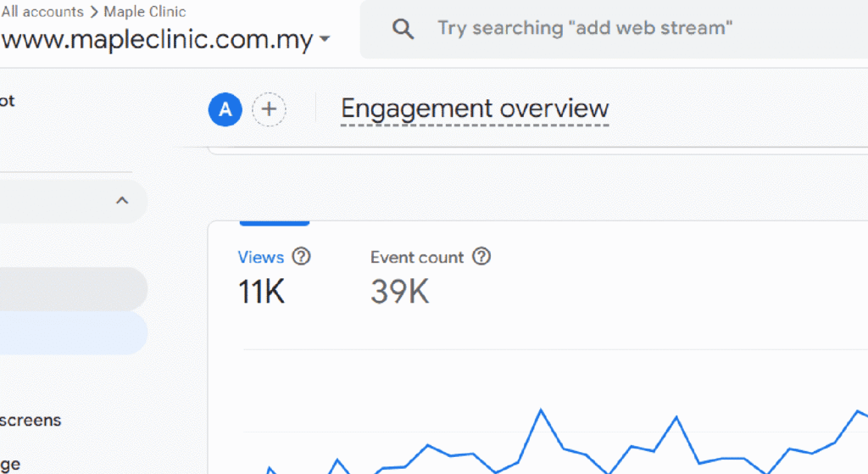Collapse the sidebar section with the up chevron
This screenshot has height=474, width=868.
[122, 201]
